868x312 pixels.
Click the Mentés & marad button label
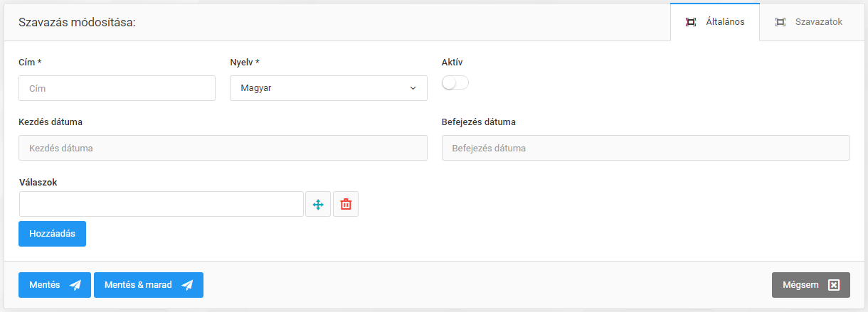point(138,285)
